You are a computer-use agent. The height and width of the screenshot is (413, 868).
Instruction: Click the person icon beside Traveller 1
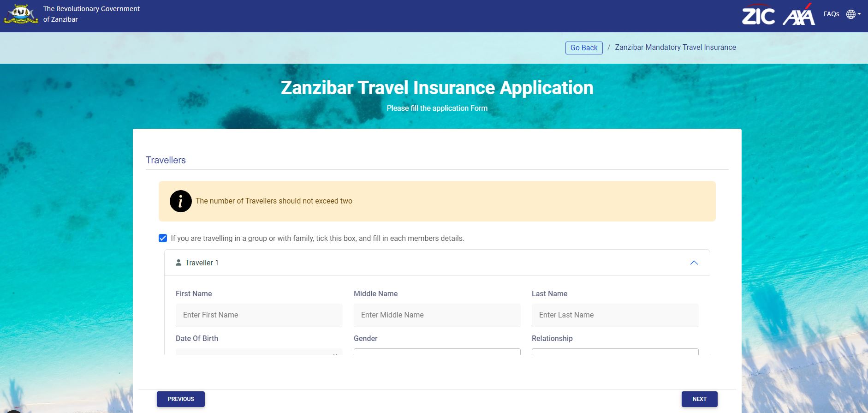point(178,263)
